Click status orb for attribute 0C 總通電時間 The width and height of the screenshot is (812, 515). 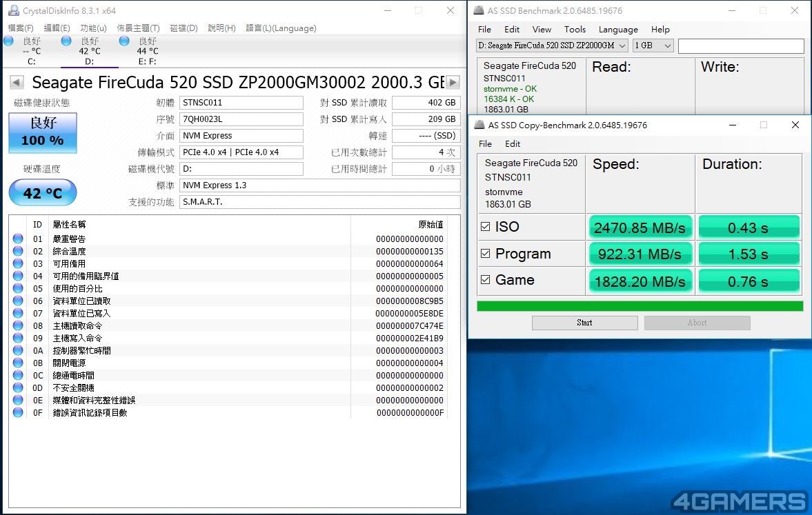[x=18, y=375]
